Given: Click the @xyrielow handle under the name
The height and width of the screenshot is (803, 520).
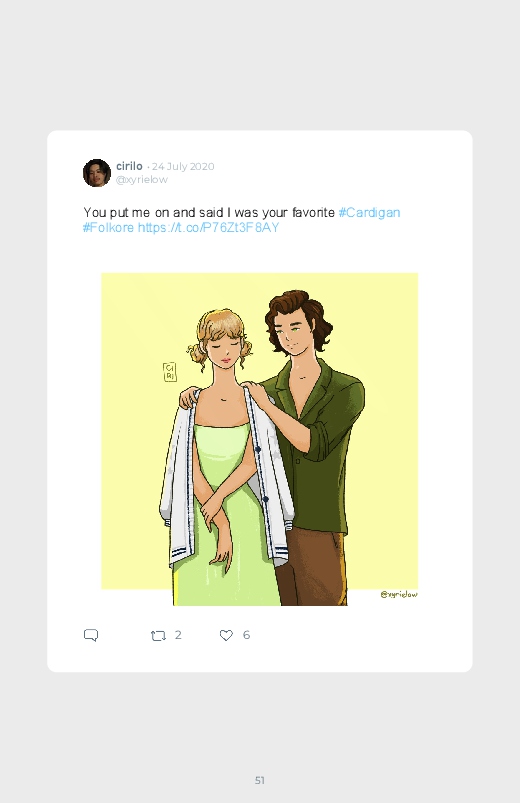Looking at the screenshot, I should (x=142, y=180).
